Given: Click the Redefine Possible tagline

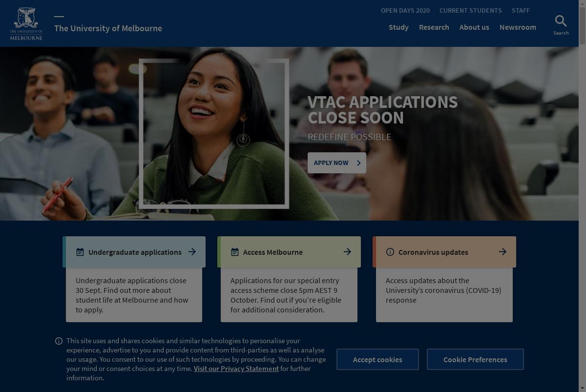Looking at the screenshot, I should point(349,137).
